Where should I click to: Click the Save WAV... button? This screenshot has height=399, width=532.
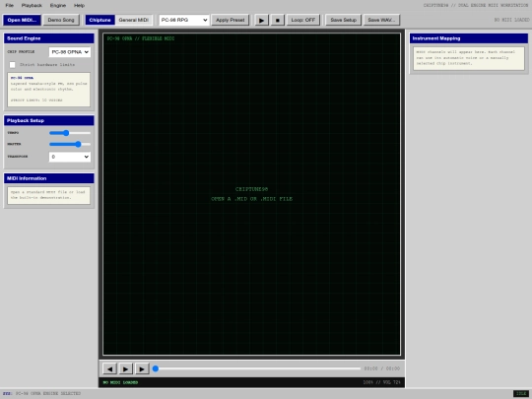[381, 20]
